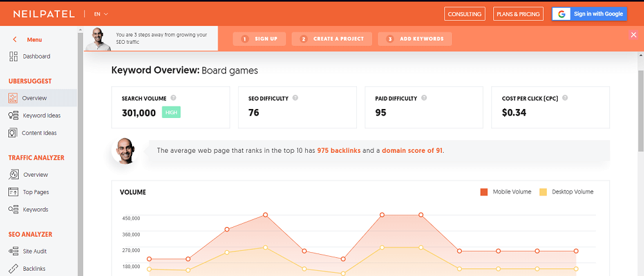Click the domain score of 91 text
The height and width of the screenshot is (276, 644).
[x=412, y=150]
